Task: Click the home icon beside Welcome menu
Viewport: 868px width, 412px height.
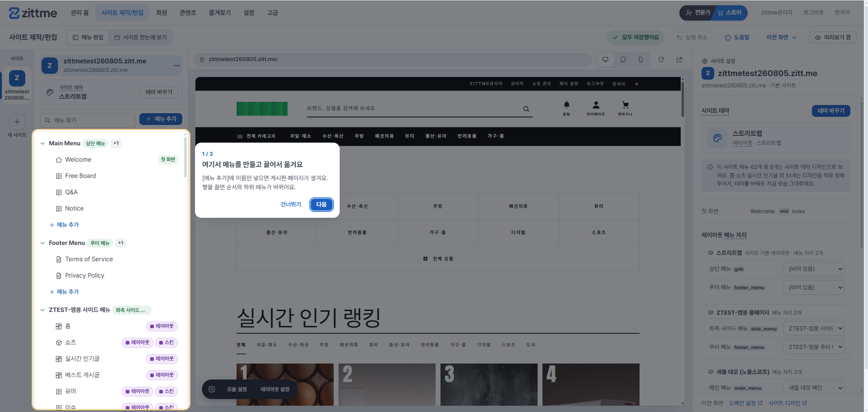Action: 59,160
